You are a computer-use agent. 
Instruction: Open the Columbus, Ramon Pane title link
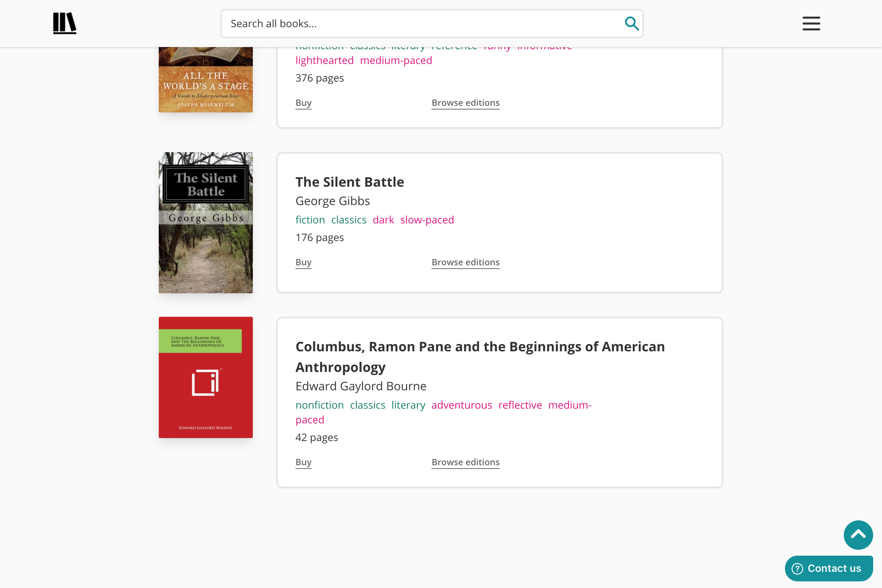tap(480, 356)
